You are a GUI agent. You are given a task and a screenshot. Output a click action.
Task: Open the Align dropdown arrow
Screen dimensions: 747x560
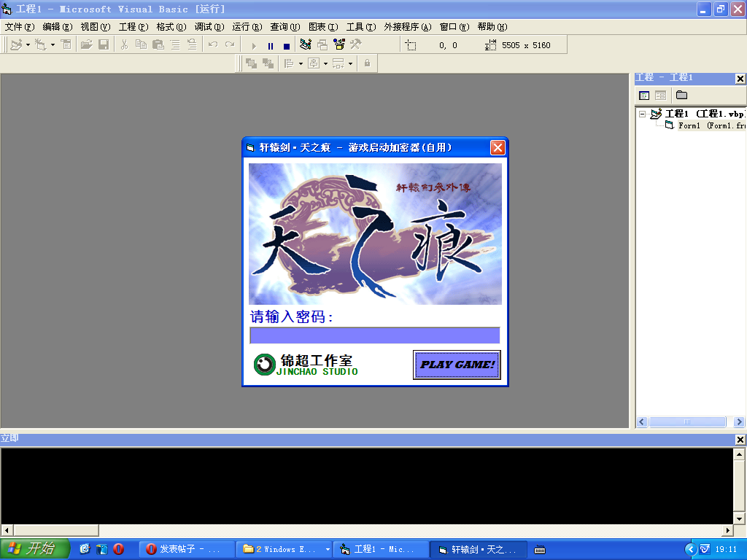click(x=301, y=63)
